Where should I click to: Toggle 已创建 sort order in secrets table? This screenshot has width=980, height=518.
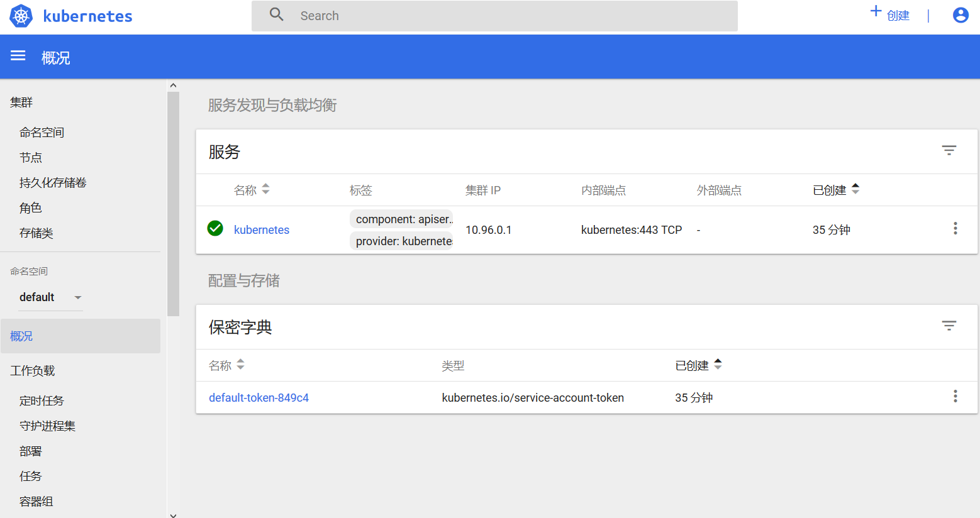pos(717,363)
